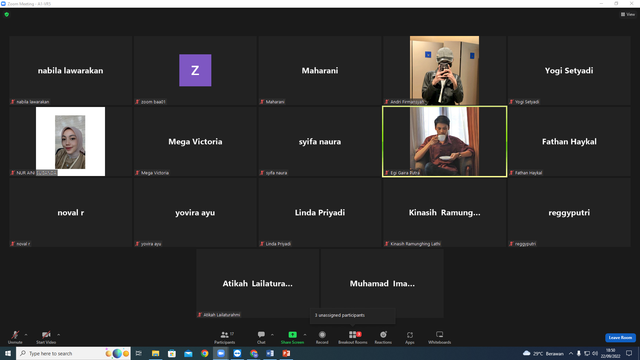Select the highlighted Egi Gaira Putra tile

click(444, 141)
